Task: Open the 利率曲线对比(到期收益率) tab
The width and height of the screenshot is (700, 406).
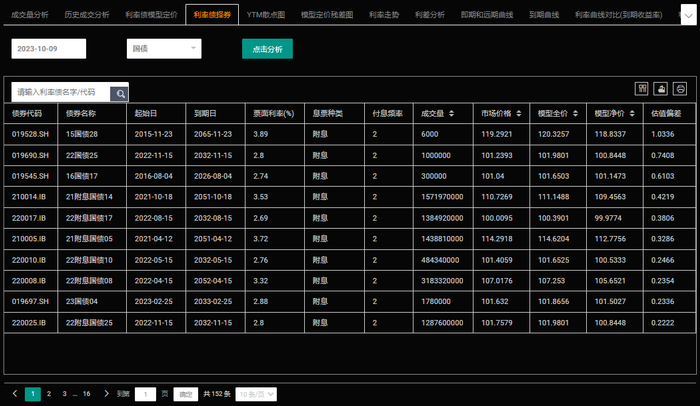Action: click(618, 15)
